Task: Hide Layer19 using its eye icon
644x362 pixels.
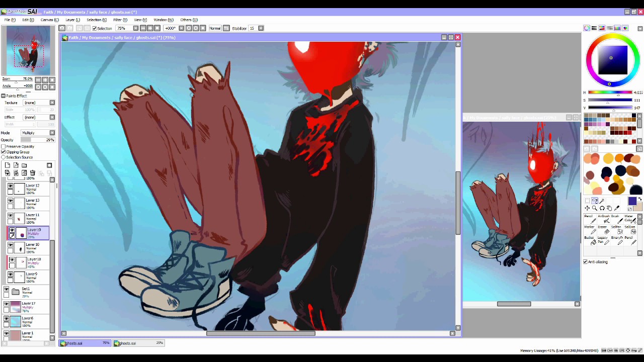Action: pos(12,230)
